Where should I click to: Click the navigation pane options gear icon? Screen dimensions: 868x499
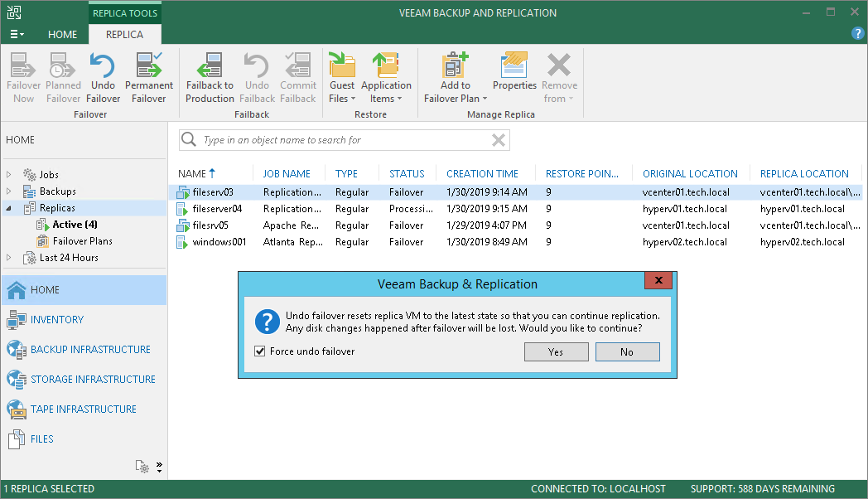pyautogui.click(x=142, y=467)
